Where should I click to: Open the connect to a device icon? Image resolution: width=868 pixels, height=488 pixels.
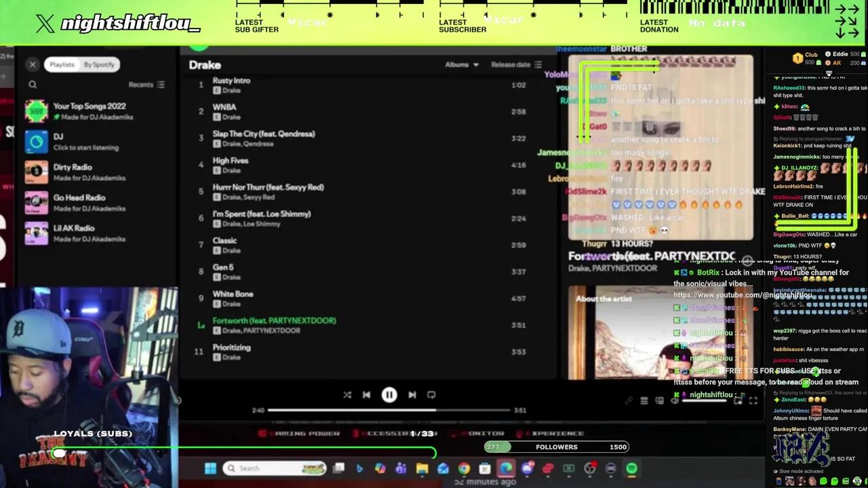[x=659, y=401]
